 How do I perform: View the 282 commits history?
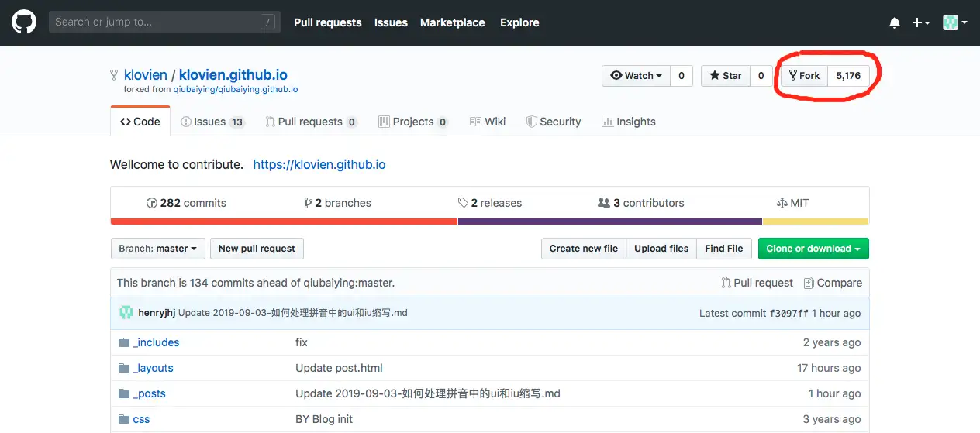186,203
